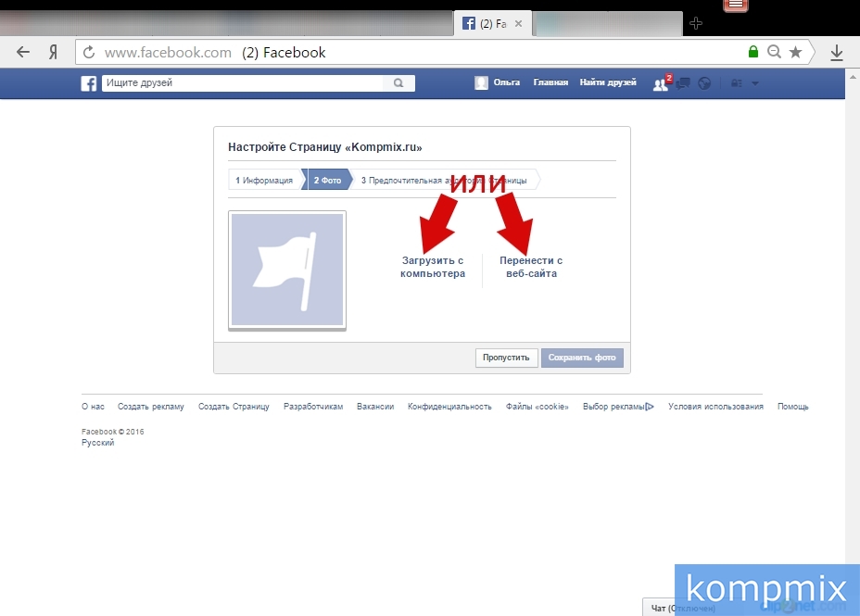Open the Ольга profile link

[x=506, y=82]
